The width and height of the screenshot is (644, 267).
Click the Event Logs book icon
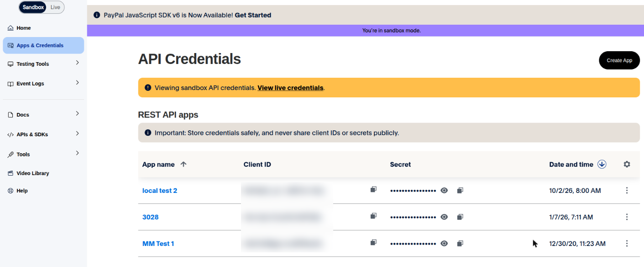coord(10,84)
